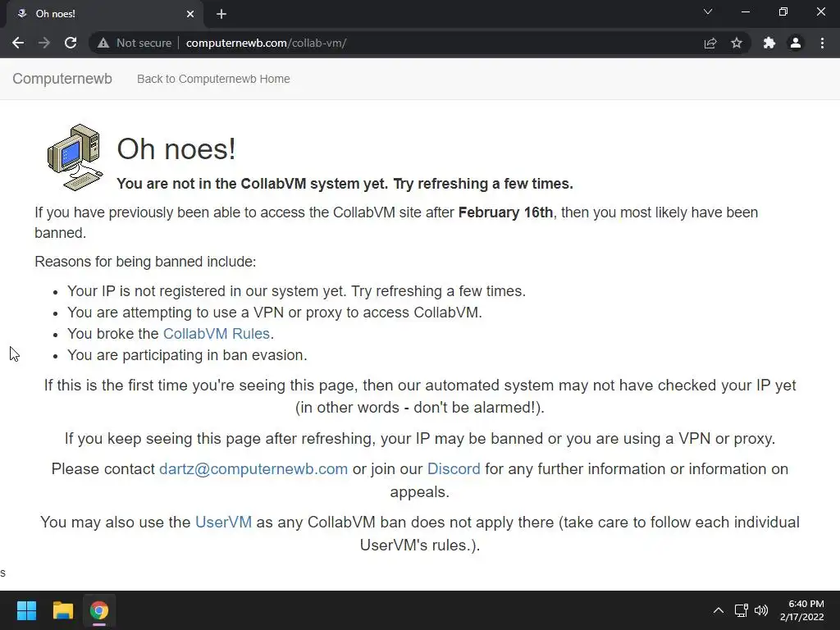
Task: Select the Oh noes! tab
Action: [104, 14]
